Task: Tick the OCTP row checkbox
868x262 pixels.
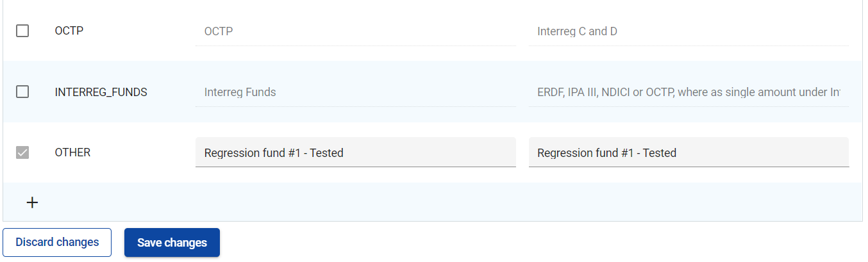Action: click(22, 31)
